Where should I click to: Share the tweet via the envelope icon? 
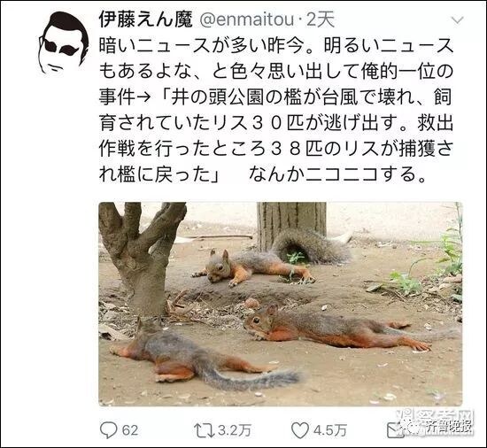point(395,431)
